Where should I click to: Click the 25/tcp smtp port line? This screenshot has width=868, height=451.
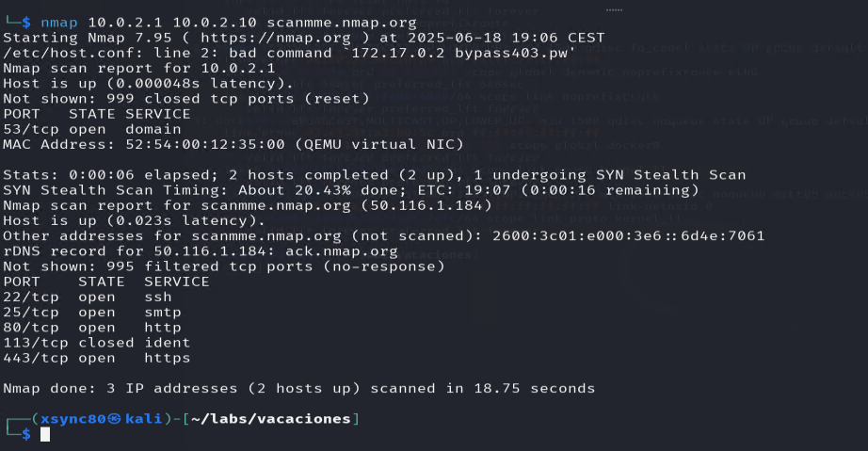click(x=92, y=312)
